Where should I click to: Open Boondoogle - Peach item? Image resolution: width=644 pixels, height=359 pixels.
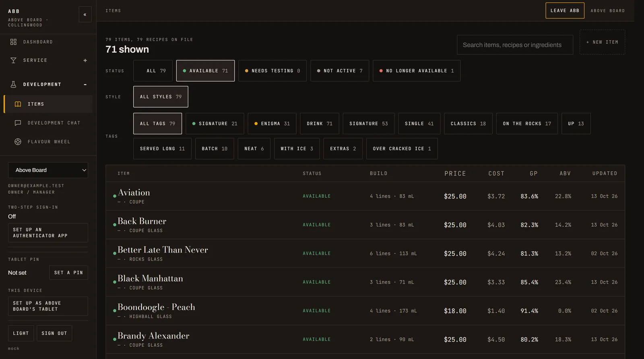365,311
